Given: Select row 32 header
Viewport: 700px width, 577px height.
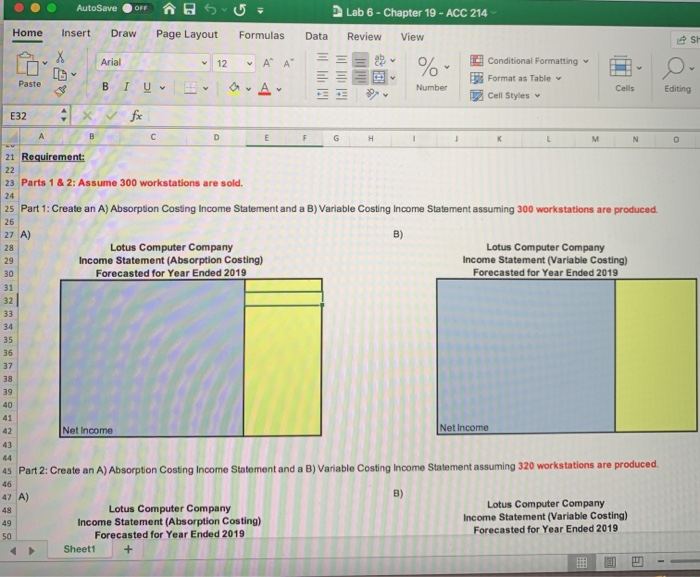Looking at the screenshot, I should coord(8,301).
